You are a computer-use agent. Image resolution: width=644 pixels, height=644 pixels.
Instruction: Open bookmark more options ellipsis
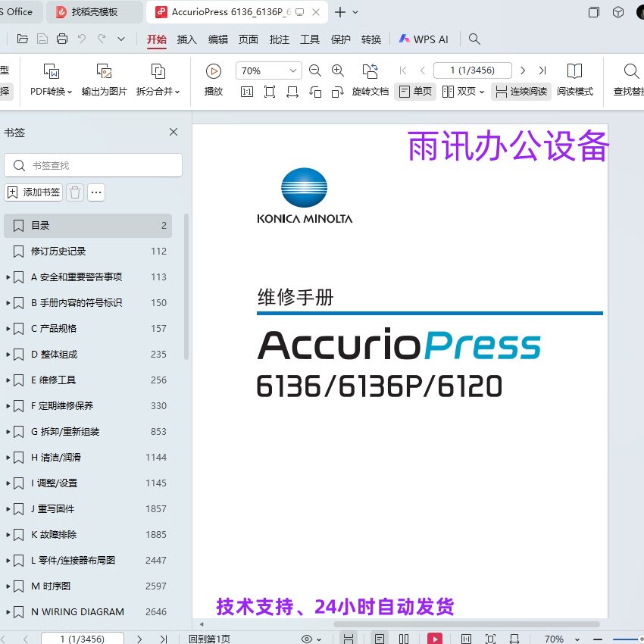point(96,192)
